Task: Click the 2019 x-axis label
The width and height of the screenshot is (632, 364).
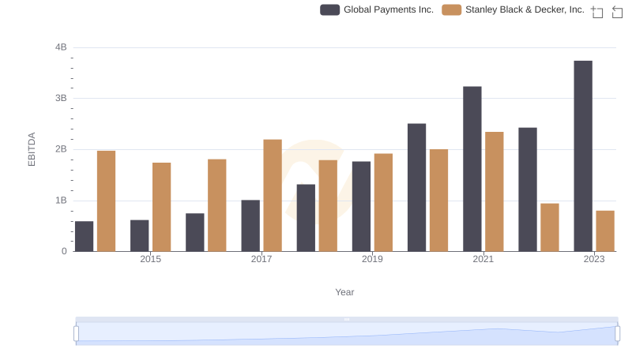Action: pos(372,259)
